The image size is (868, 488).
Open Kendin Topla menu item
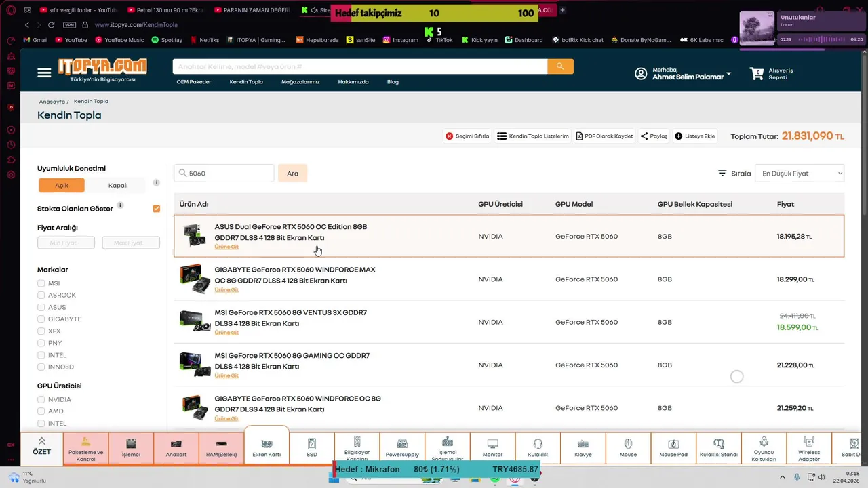[x=246, y=82]
